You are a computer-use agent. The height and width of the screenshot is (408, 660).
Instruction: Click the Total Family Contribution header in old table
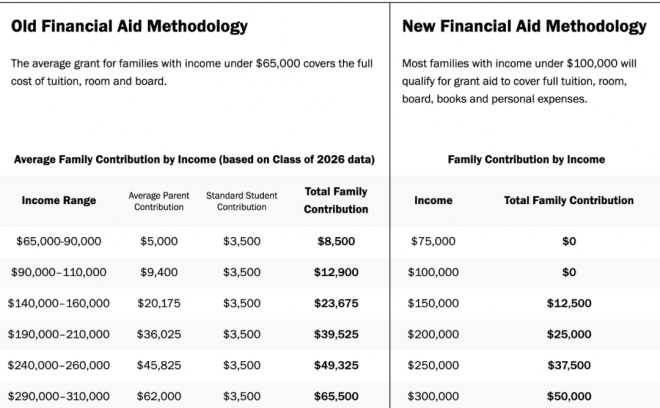(336, 200)
